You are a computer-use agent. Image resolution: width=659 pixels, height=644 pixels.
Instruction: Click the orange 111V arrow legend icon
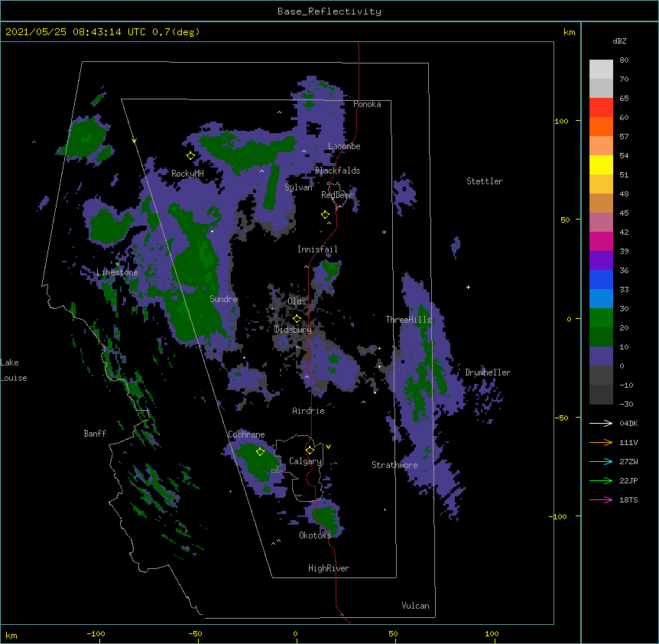tap(601, 442)
